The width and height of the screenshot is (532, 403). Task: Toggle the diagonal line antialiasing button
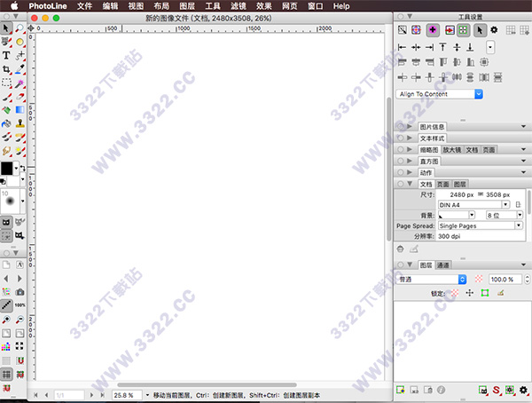[x=6, y=305]
